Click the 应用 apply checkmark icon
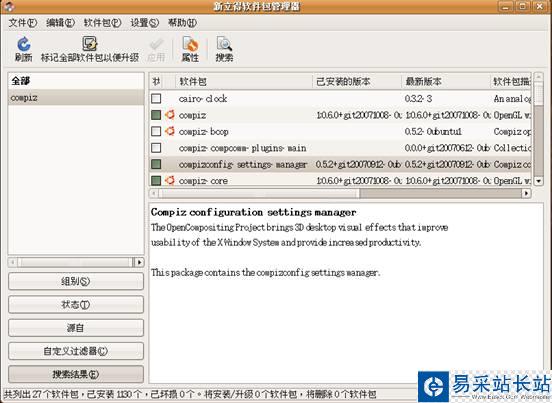Image resolution: width=552 pixels, height=403 pixels. (156, 44)
